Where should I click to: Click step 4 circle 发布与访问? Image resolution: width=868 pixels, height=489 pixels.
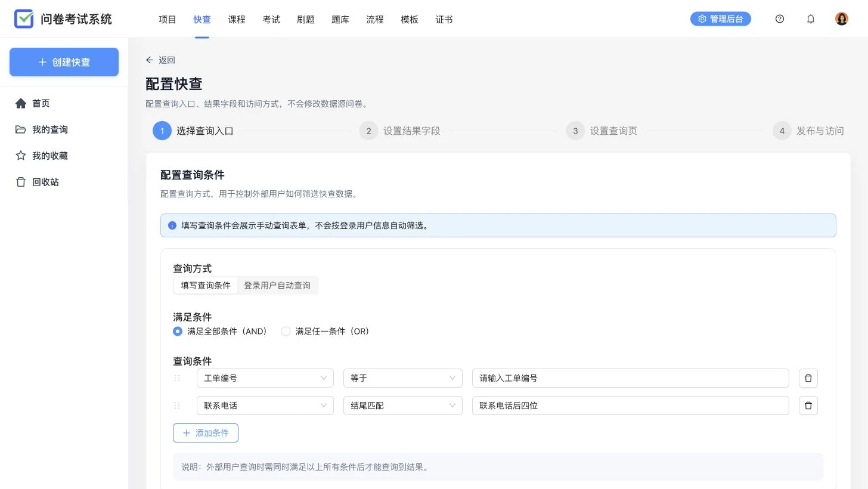point(782,131)
